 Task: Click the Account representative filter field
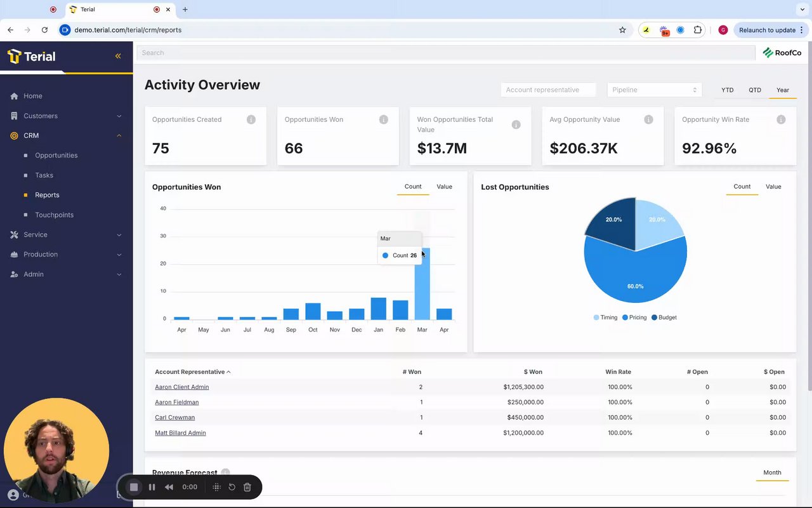(x=549, y=90)
